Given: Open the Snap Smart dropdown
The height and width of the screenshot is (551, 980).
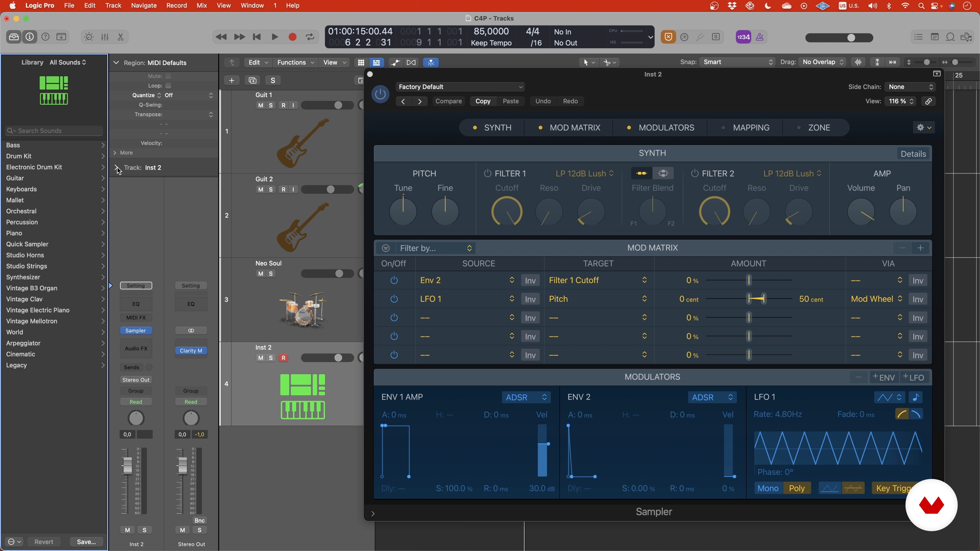Looking at the screenshot, I should (x=737, y=62).
